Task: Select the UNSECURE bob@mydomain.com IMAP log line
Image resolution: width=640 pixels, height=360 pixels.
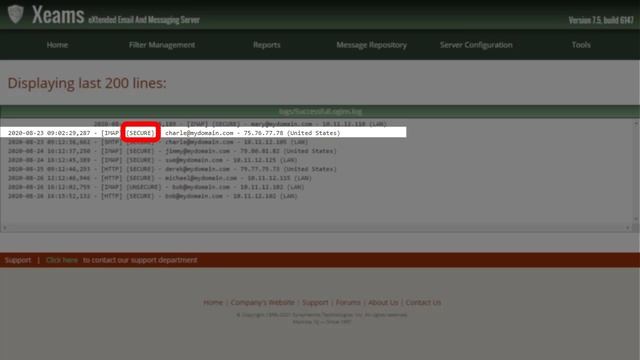Action: pos(156,187)
